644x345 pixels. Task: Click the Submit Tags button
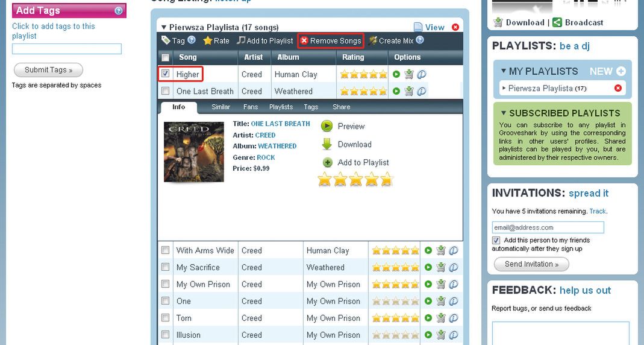pyautogui.click(x=48, y=70)
